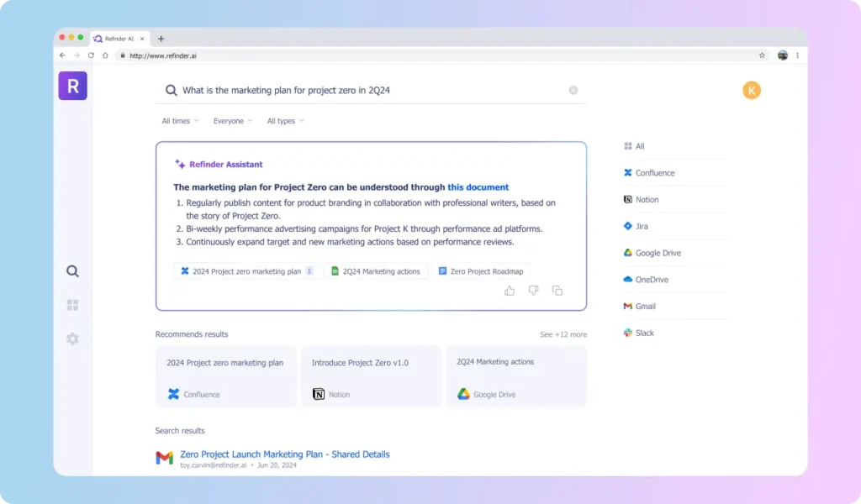Open a new browser tab
This screenshot has height=504, width=861.
tap(161, 39)
